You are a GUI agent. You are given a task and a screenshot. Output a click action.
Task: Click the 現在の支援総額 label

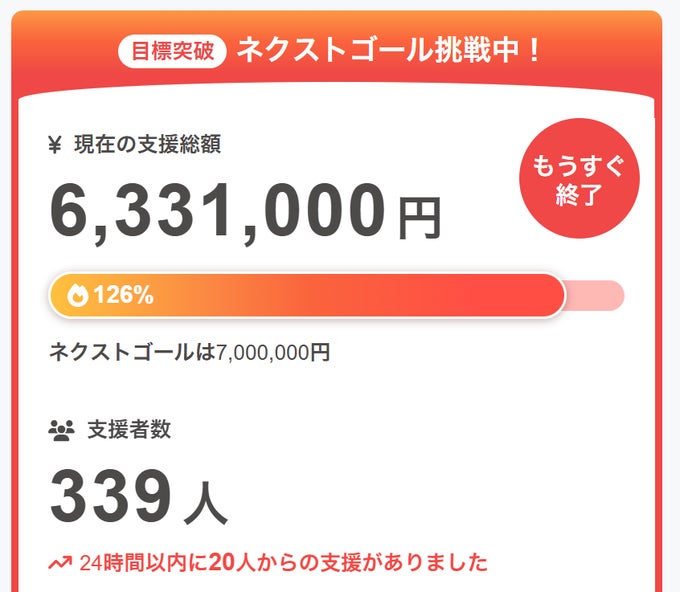[147, 145]
